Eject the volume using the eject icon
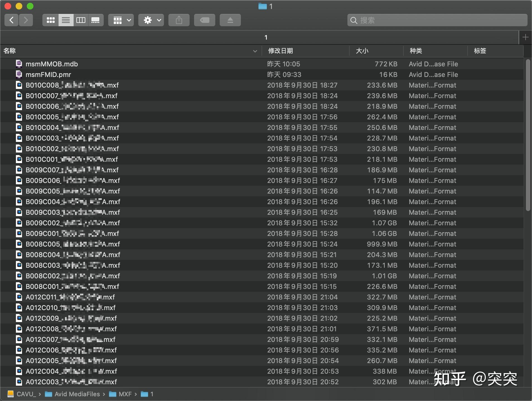The width and height of the screenshot is (532, 401). [230, 20]
